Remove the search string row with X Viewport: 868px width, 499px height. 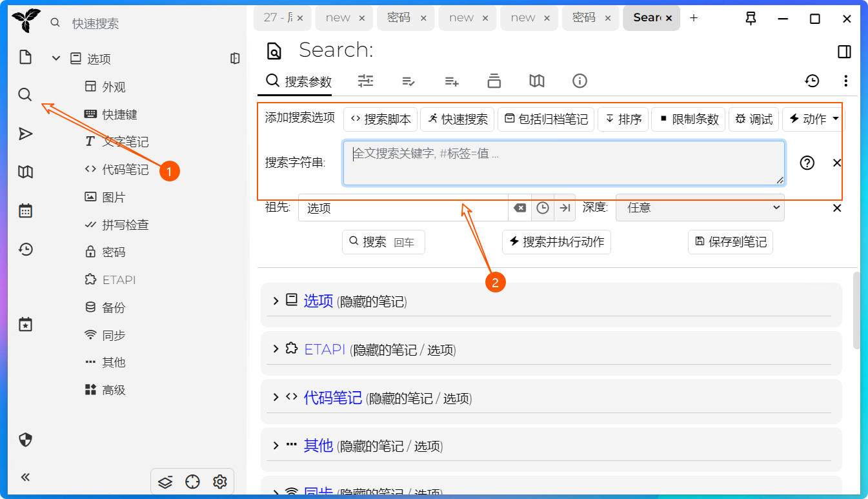click(837, 163)
